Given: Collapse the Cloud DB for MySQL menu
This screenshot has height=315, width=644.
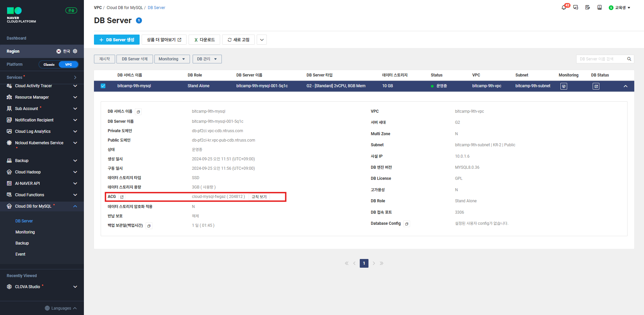Looking at the screenshot, I should pos(75,206).
